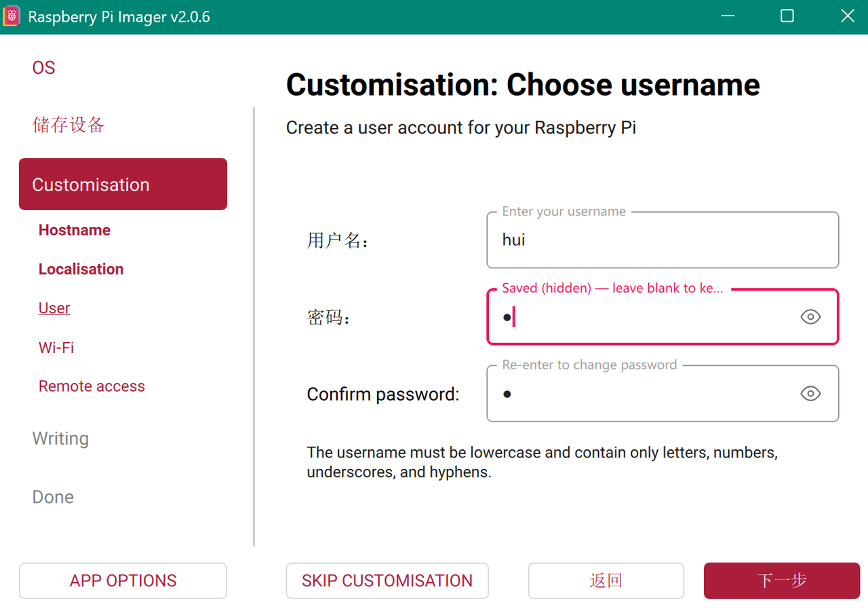The width and height of the screenshot is (868, 612).
Task: Go to the OS step
Action: [x=43, y=68]
